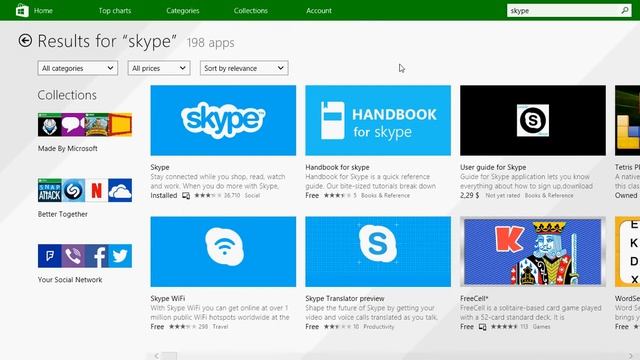Viewport: 640px width, 360px height.
Task: Click the Installed status under Skype
Action: pos(164,196)
